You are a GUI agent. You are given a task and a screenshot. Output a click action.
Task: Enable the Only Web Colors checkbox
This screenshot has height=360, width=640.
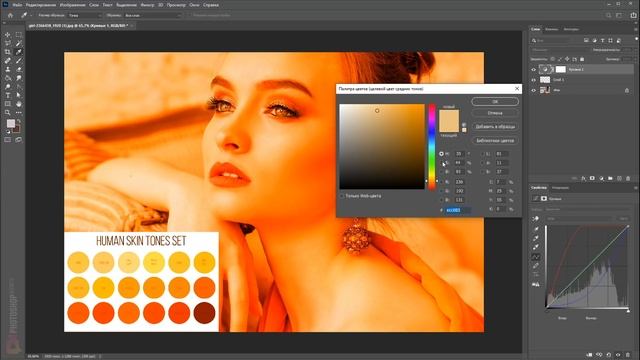pyautogui.click(x=342, y=196)
